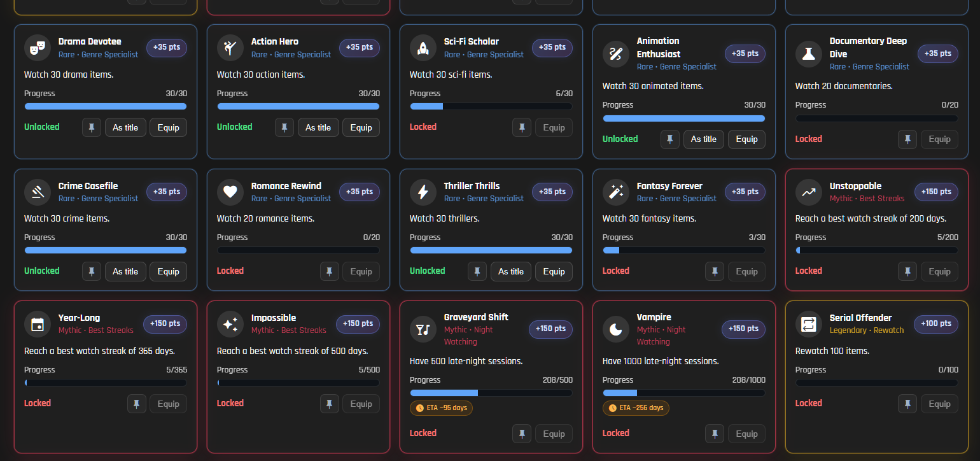
Task: Click the Sci-Fi Scholar progress bar
Action: click(491, 106)
